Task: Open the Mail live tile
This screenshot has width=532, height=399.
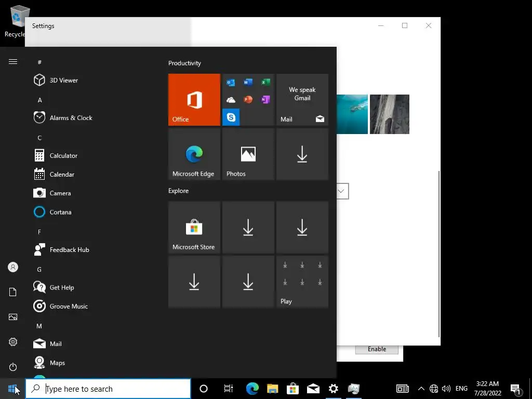Action: (x=302, y=100)
